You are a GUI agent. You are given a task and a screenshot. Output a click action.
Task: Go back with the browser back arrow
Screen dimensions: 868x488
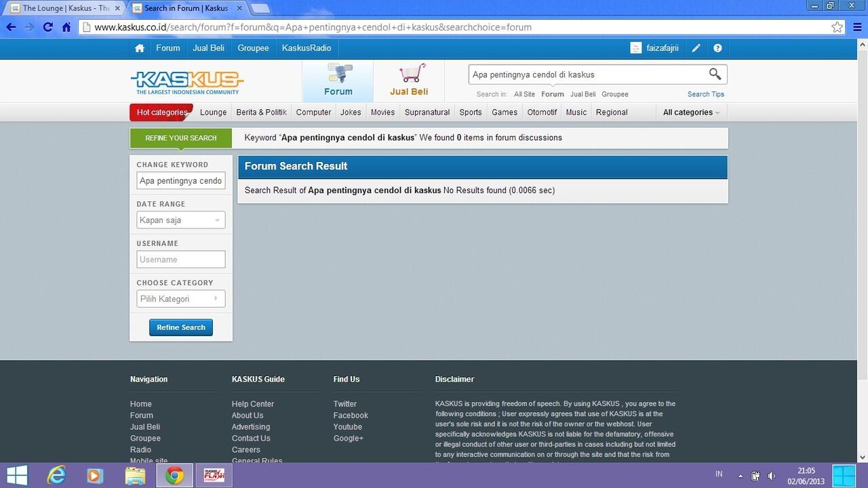click(11, 27)
